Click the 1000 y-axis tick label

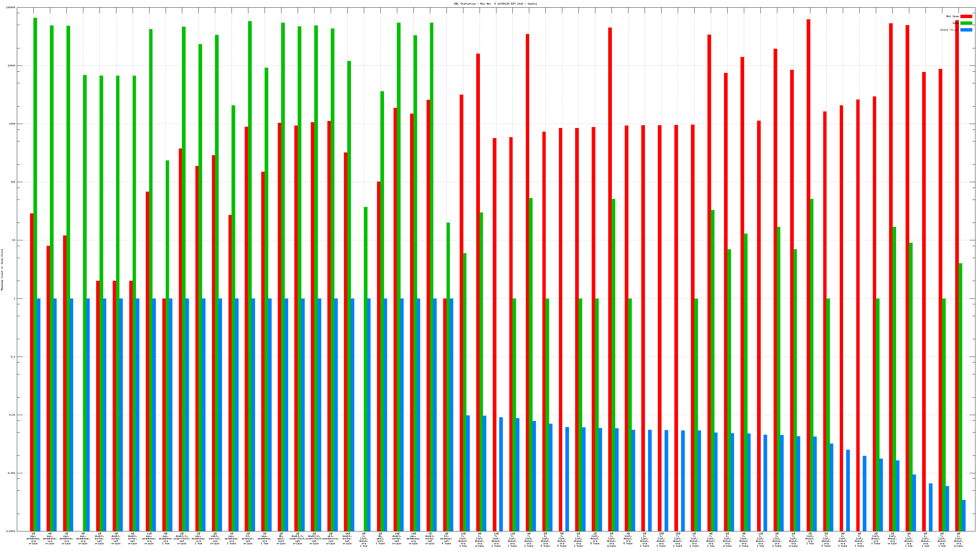click(x=12, y=124)
